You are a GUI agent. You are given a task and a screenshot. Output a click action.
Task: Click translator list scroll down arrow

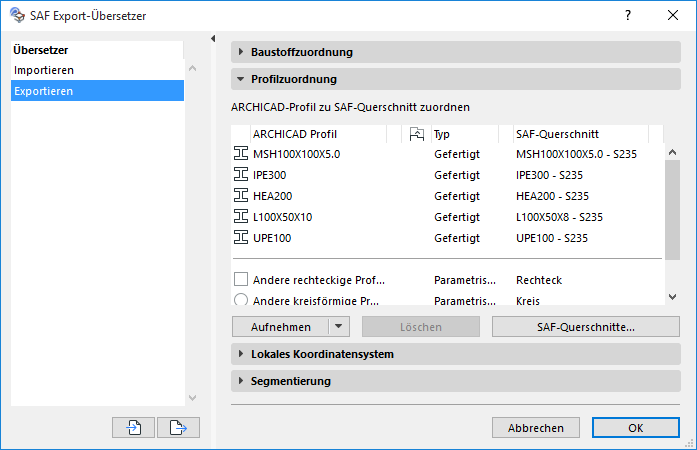(x=192, y=398)
